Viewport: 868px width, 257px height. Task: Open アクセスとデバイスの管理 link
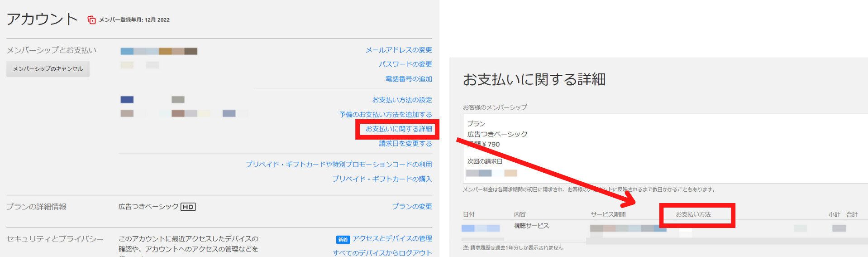[392, 238]
